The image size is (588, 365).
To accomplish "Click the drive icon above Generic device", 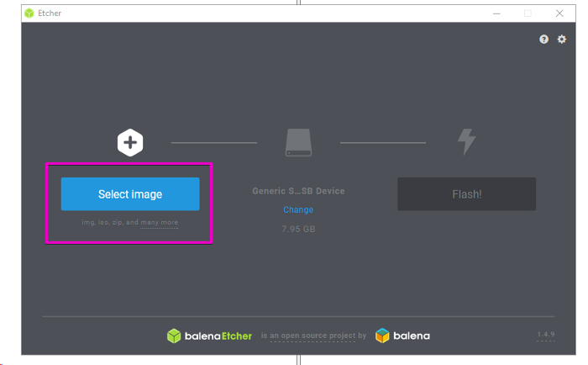I will (x=298, y=143).
